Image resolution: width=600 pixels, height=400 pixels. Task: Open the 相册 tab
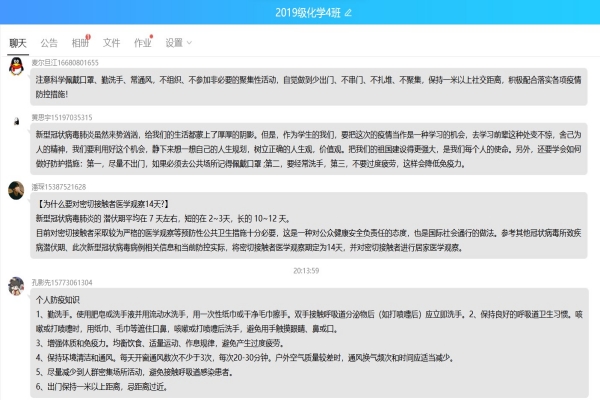(x=80, y=43)
